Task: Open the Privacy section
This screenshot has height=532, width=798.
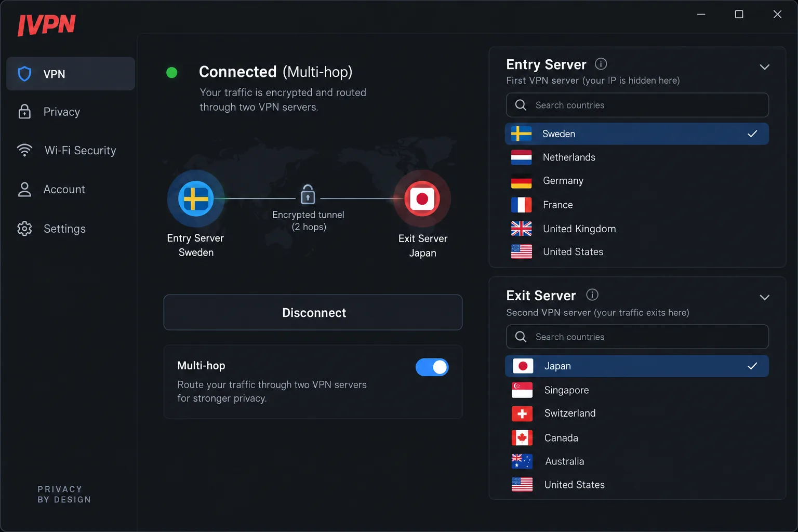Action: [71, 112]
